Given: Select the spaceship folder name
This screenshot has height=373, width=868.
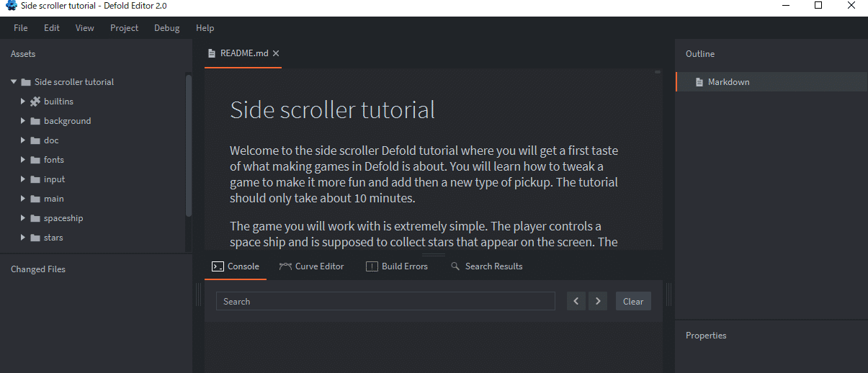Looking at the screenshot, I should tap(63, 218).
